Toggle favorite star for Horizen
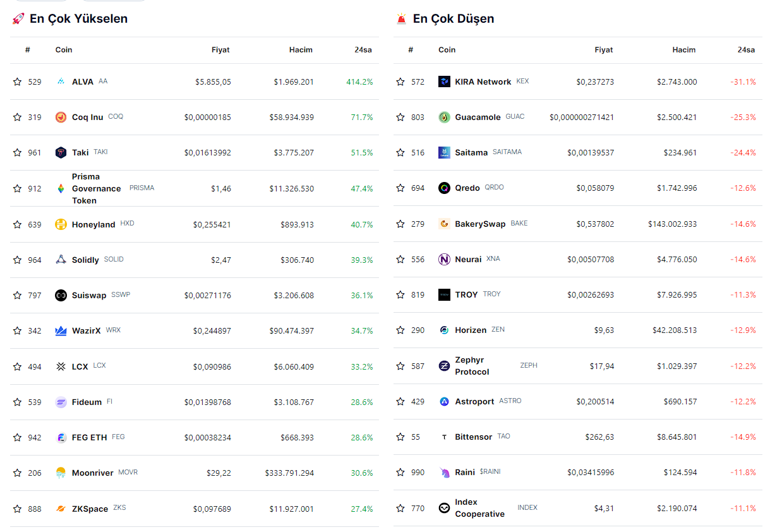This screenshot has height=532, width=782. [x=400, y=330]
